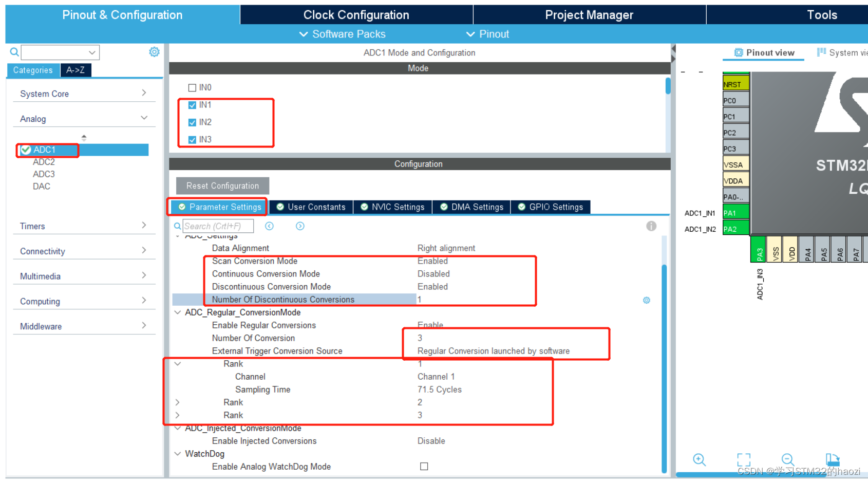The height and width of the screenshot is (481, 868).
Task: Select DAC in the Analog list
Action: tap(42, 187)
